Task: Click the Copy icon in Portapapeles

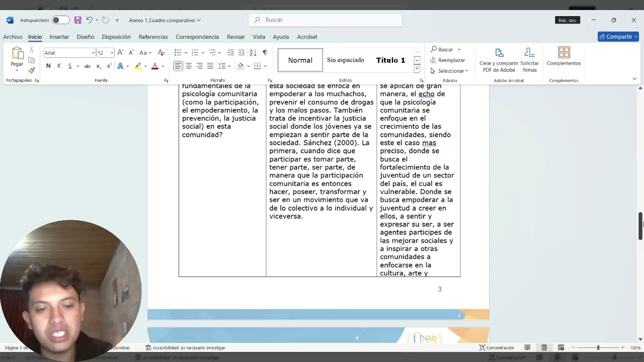Action: (x=31, y=60)
